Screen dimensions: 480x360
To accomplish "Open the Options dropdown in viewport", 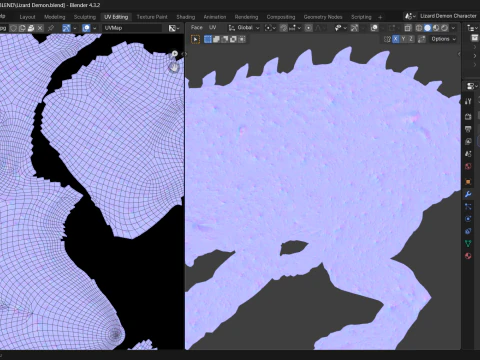I will point(443,39).
